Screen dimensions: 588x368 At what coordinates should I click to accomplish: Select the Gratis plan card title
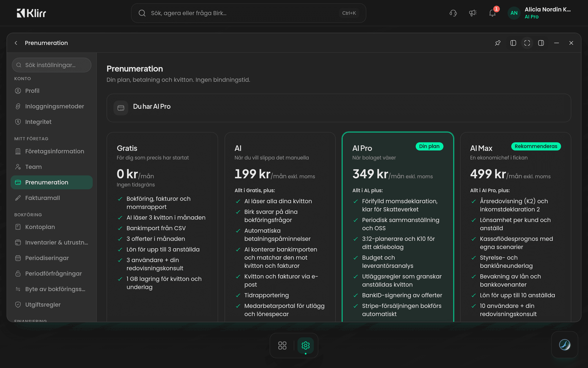click(127, 148)
